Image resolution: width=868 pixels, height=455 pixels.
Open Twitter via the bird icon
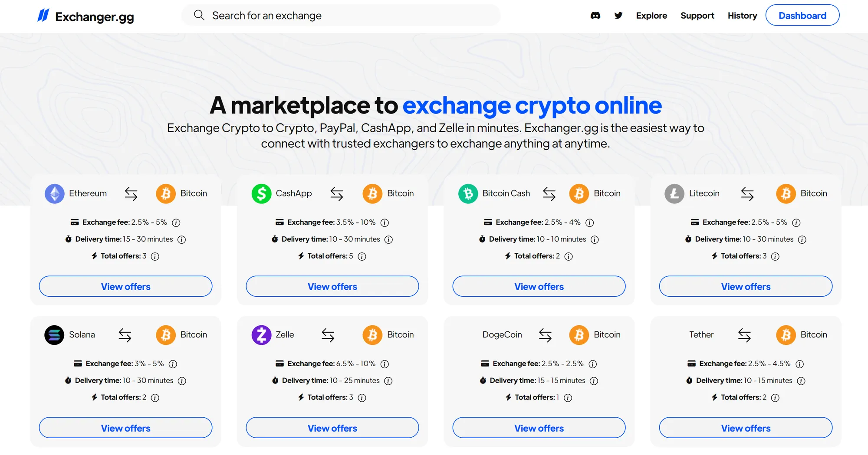618,15
